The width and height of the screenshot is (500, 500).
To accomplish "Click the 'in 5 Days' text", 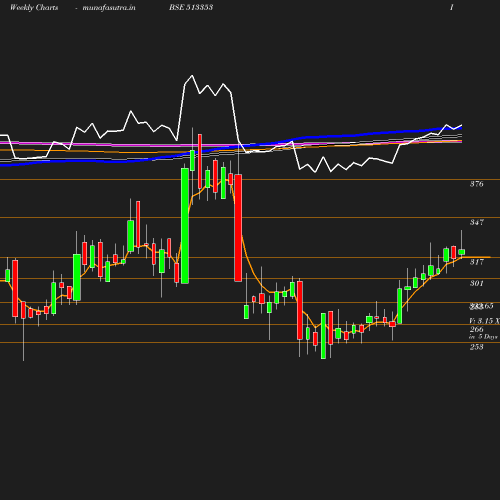I will (483, 337).
